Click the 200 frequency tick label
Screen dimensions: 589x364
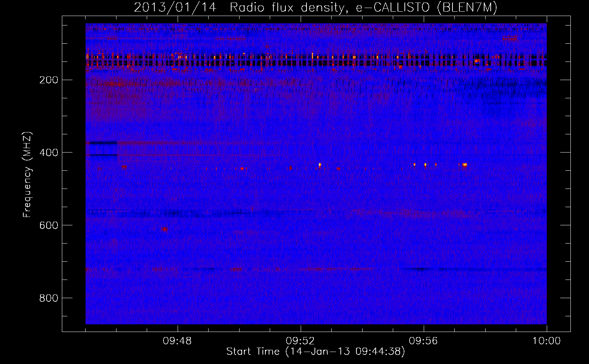[x=48, y=80]
